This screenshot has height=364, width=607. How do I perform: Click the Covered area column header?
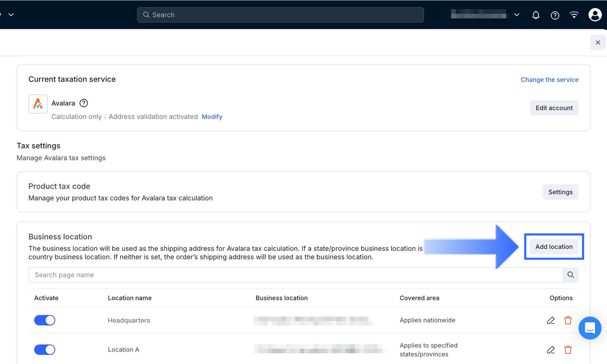point(420,298)
